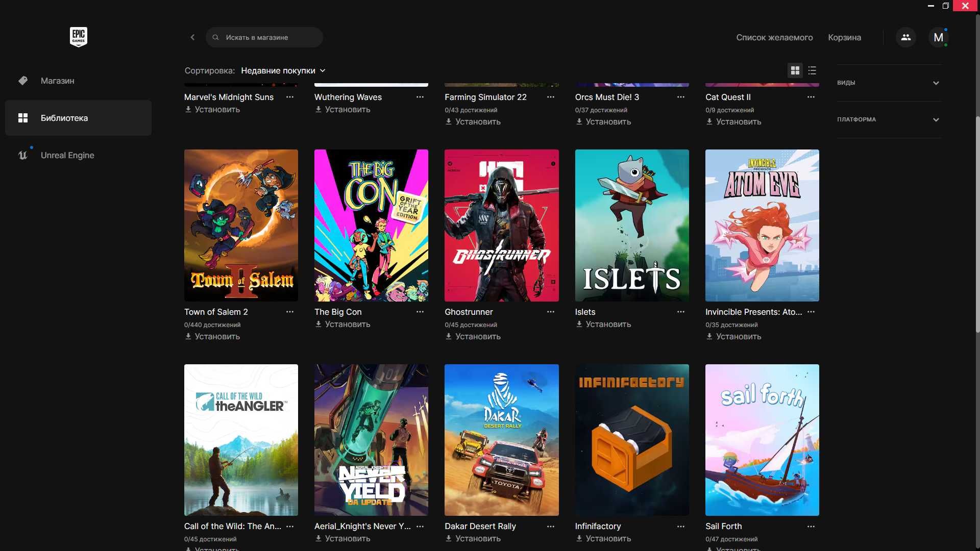
Task: Select Библиотека in the sidebar
Action: pos(78,118)
